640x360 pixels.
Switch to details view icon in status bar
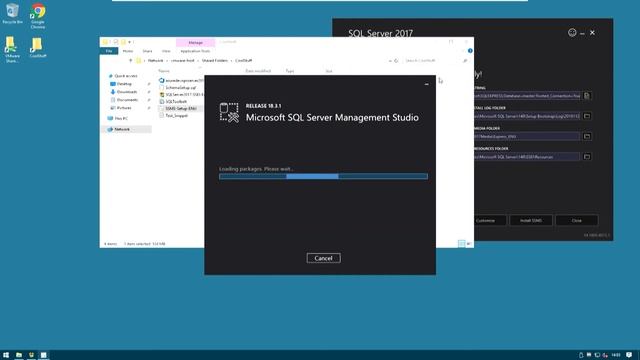[x=462, y=244]
